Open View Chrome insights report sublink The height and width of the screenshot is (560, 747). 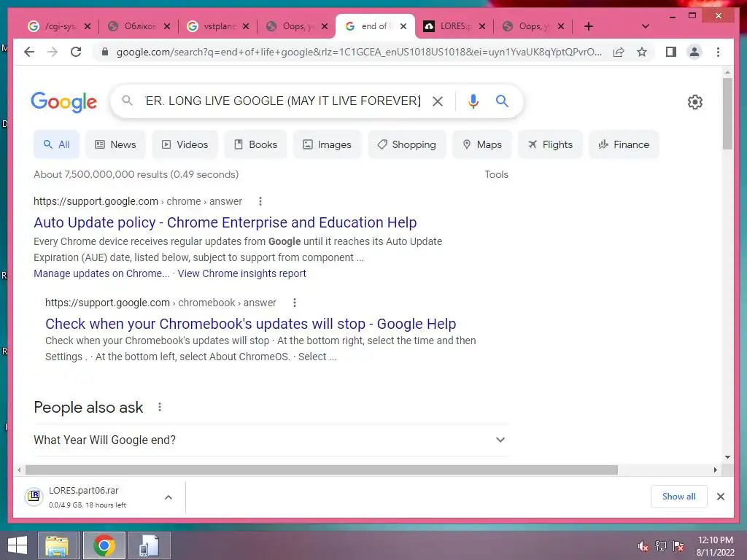click(241, 273)
